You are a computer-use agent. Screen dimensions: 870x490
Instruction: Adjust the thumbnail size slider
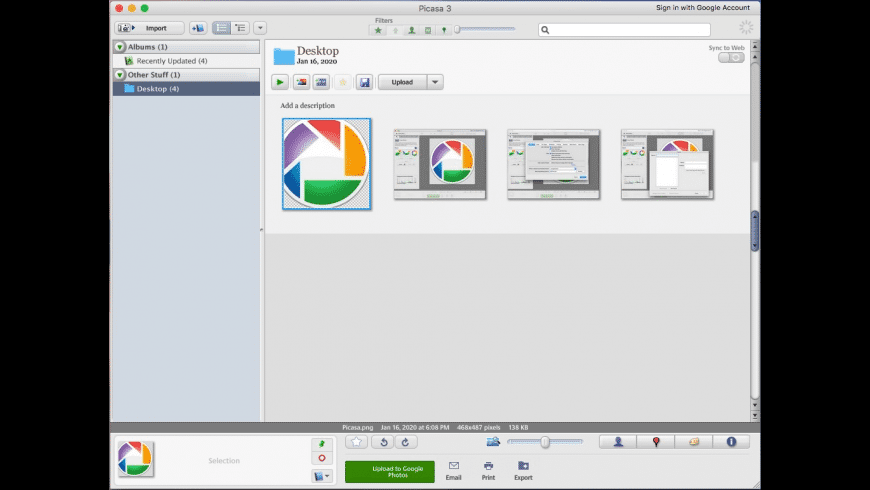click(x=545, y=442)
